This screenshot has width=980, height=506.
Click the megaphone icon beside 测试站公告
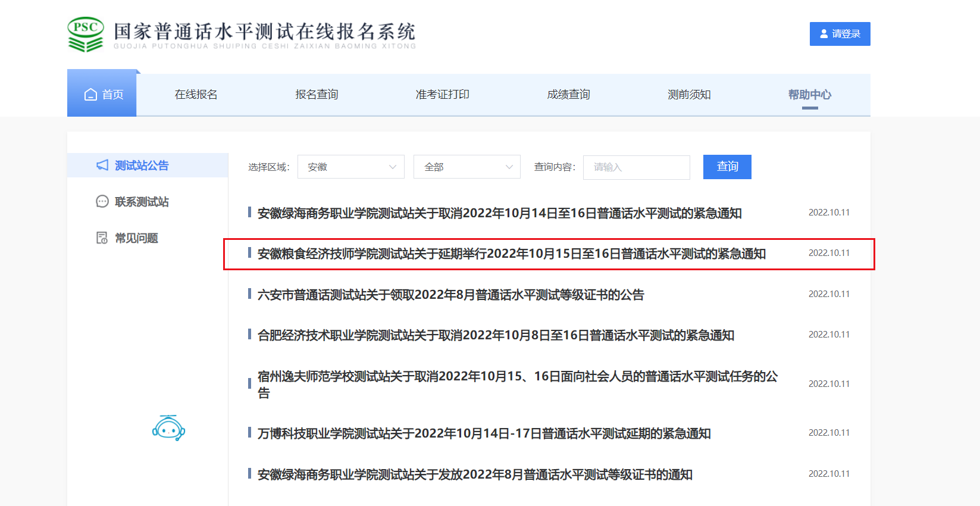[102, 165]
